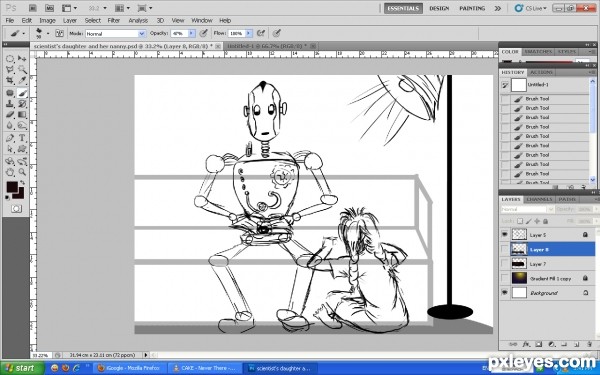
Task: Select the Lasso tool
Action: click(x=10, y=70)
